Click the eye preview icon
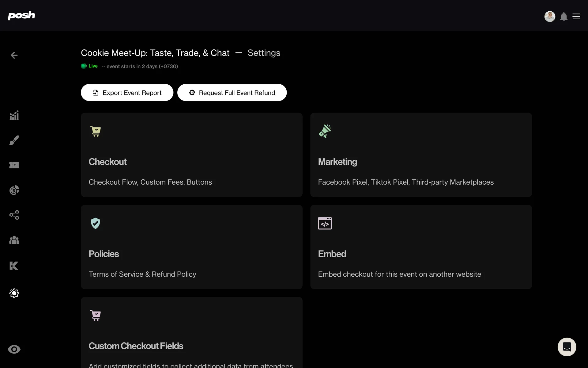 click(14, 349)
